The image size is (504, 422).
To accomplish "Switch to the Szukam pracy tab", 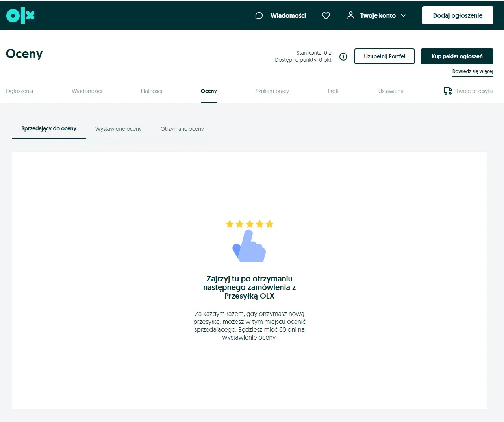I will [x=272, y=91].
